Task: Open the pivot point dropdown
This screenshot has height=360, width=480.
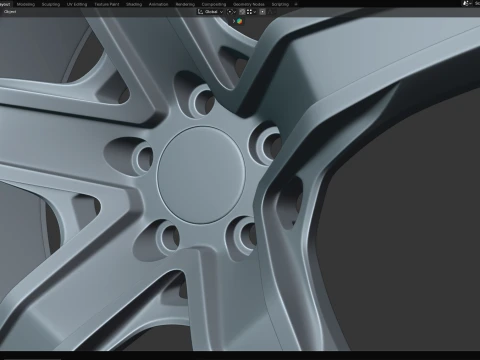Action: coord(231,12)
